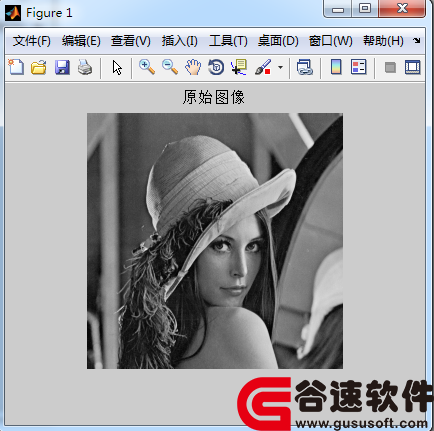Show plot tools and dock figure
Viewport: 434px width, 431px height.
[x=413, y=67]
